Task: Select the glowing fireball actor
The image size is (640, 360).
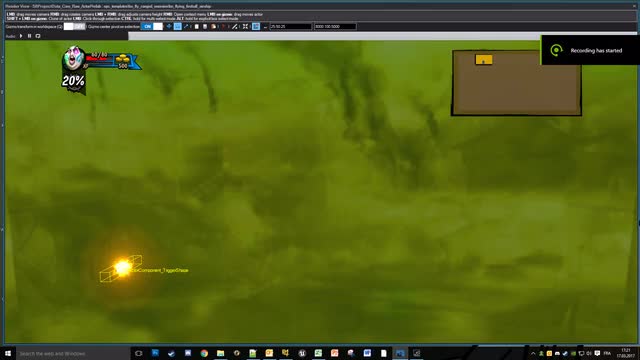Action: (x=122, y=267)
